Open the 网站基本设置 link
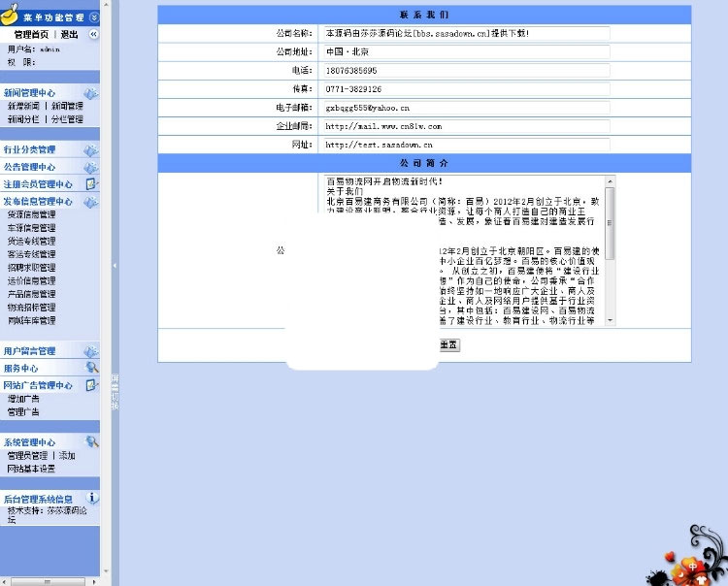Screen dimensions: 728x586 coord(31,469)
